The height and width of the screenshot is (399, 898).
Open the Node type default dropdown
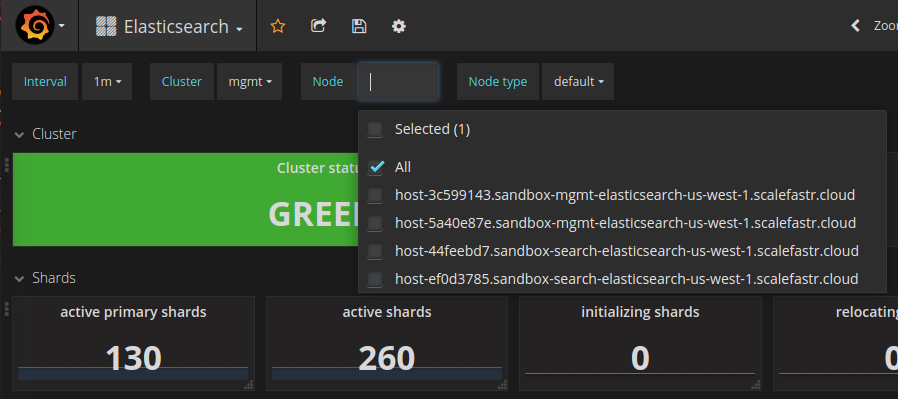coord(578,82)
